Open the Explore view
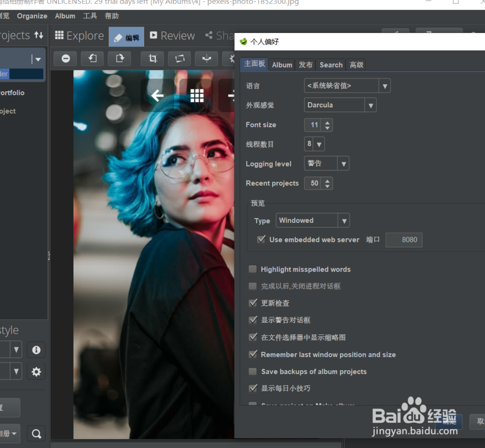485x448 pixels. (x=79, y=35)
